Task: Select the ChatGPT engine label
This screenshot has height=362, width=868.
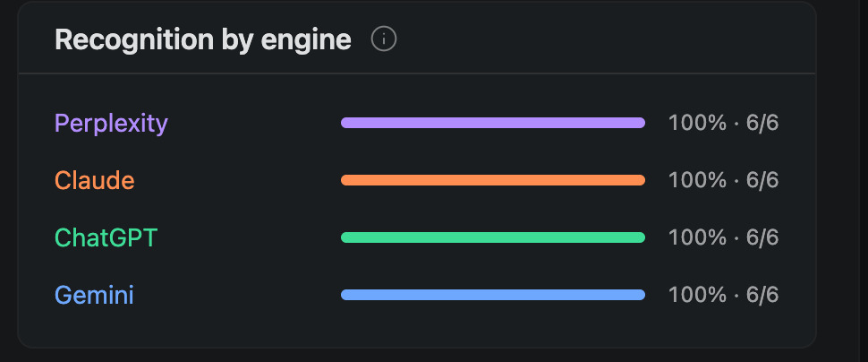Action: 106,237
